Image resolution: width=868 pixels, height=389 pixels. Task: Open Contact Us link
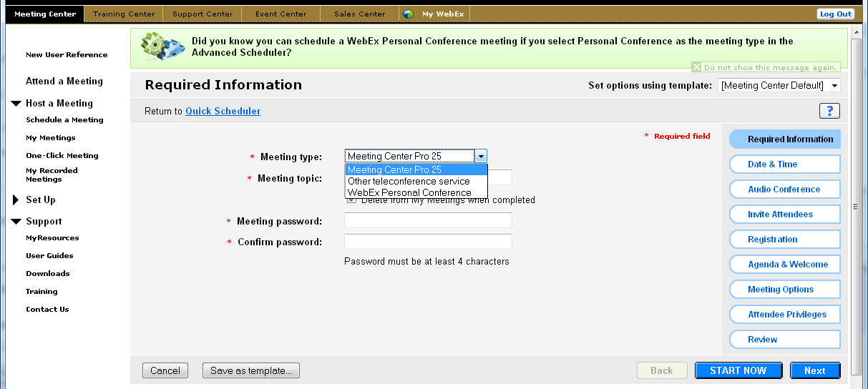coord(47,310)
